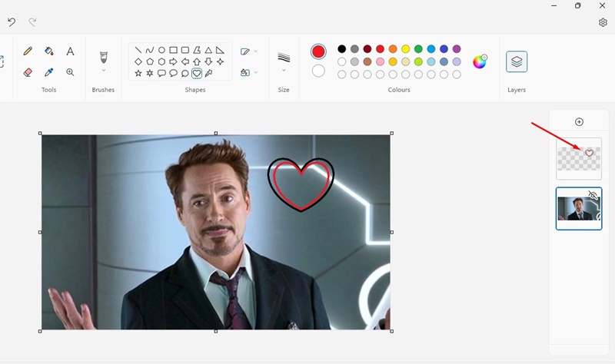This screenshot has height=364, width=615.
Task: Choose the Hexagon shape
Action: pos(161,61)
